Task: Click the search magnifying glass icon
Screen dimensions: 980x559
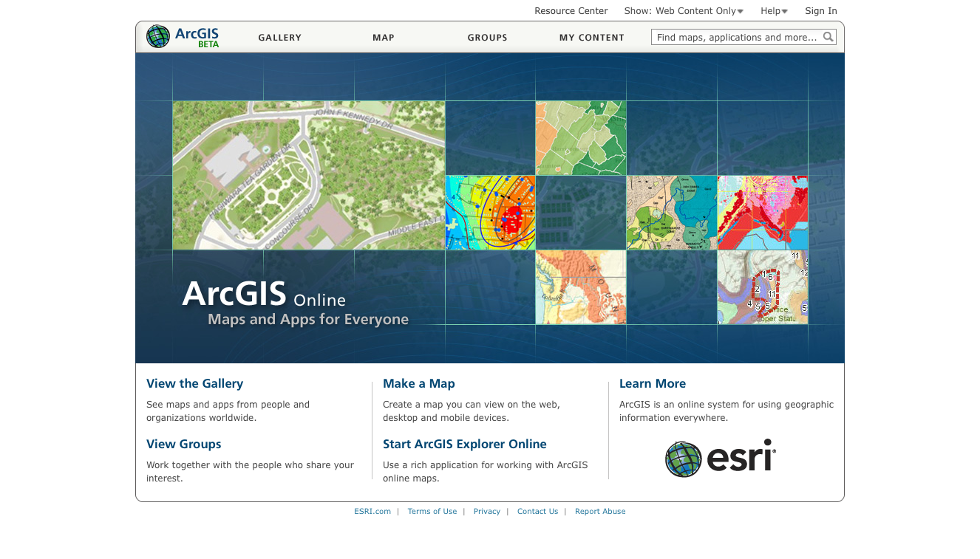Action: [x=828, y=37]
